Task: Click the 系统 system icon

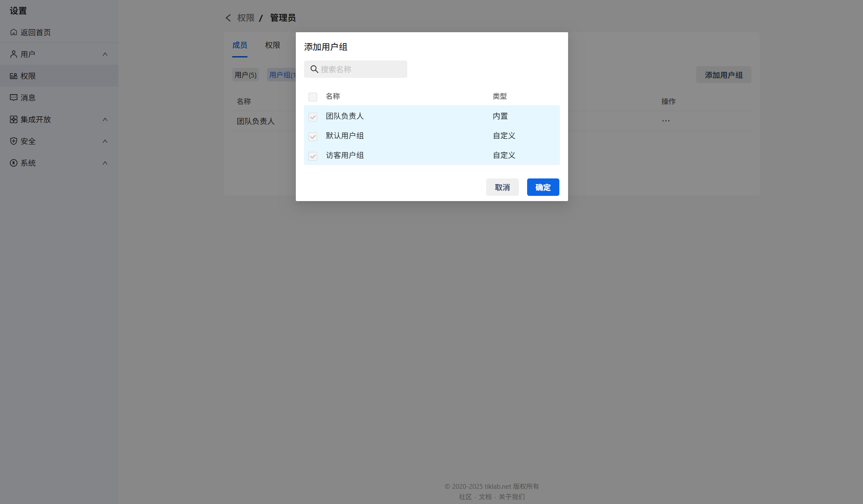Action: [14, 163]
